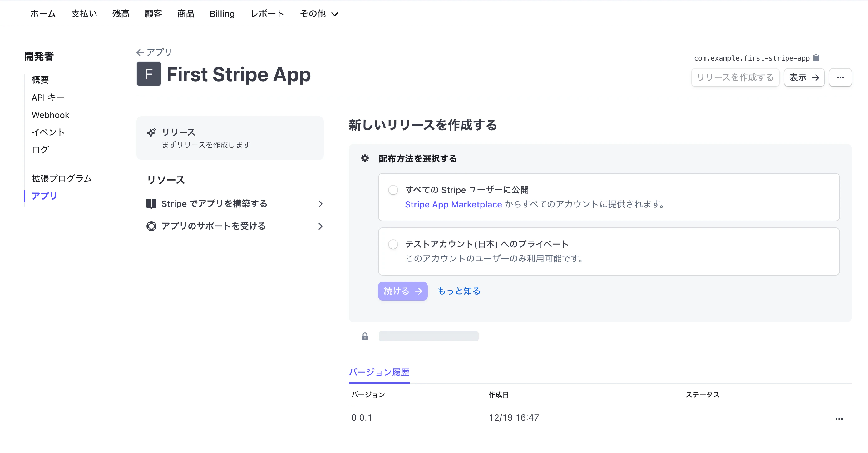This screenshot has height=453, width=868.
Task: Open 拡張プログラム in developer sidebar
Action: coord(61,179)
